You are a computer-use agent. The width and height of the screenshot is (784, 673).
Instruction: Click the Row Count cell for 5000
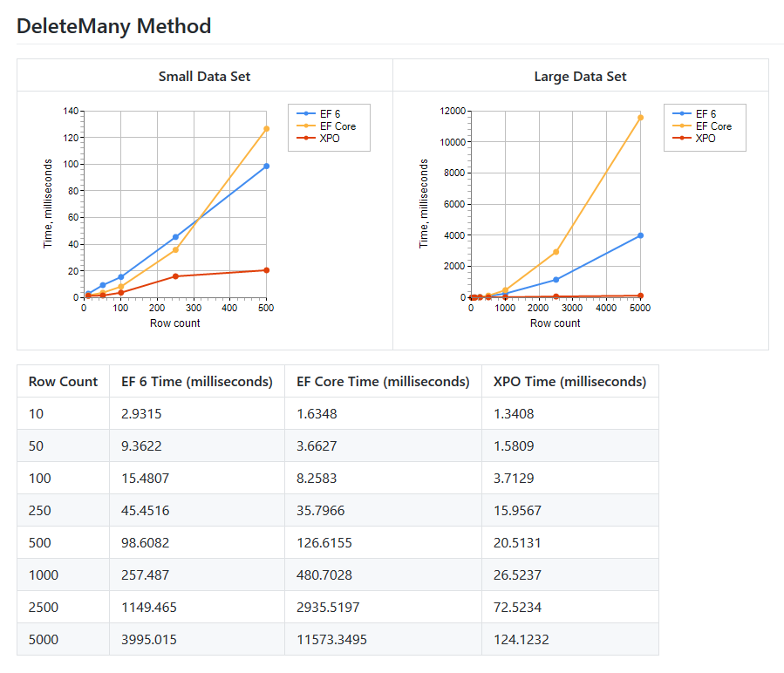click(x=63, y=640)
